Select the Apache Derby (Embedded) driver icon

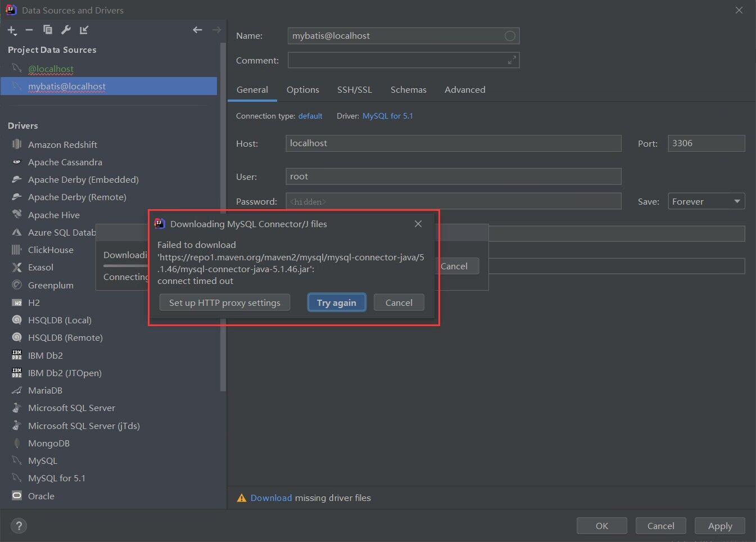(x=17, y=179)
